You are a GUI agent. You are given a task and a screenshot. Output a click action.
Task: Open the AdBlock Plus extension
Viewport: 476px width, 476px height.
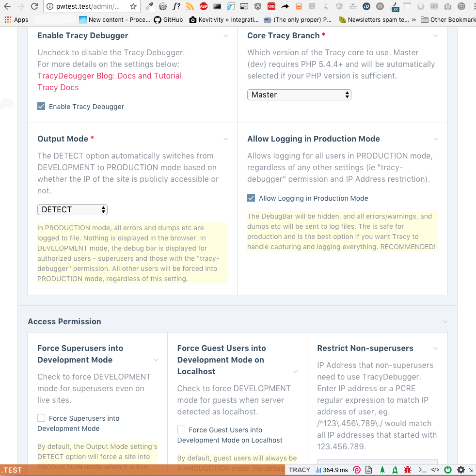[204, 6]
